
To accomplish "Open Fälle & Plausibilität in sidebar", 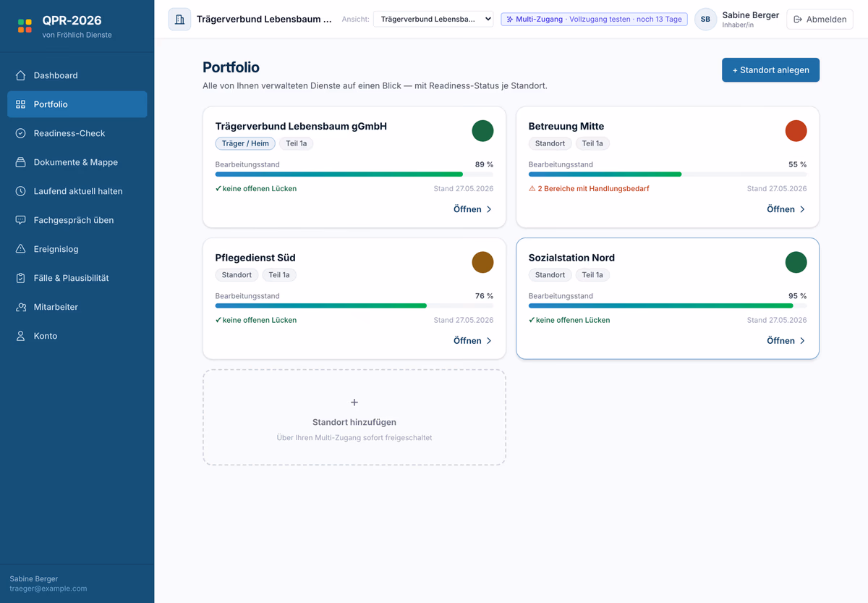I will click(x=77, y=278).
